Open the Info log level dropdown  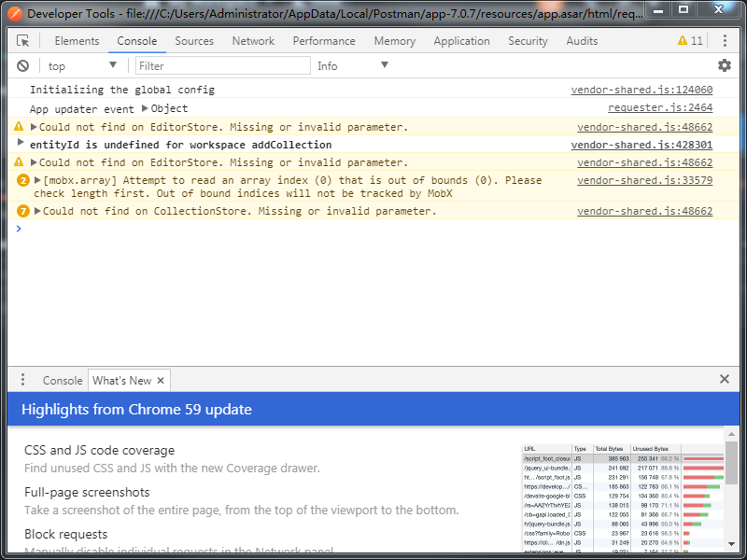[353, 65]
